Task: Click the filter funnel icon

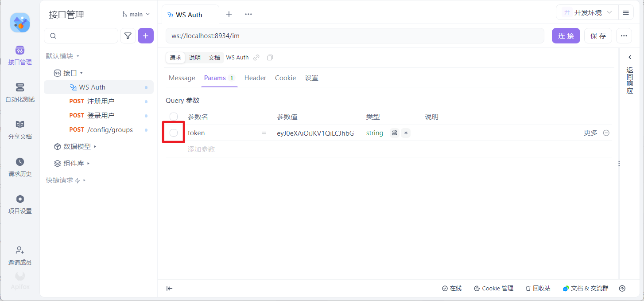Action: (128, 36)
